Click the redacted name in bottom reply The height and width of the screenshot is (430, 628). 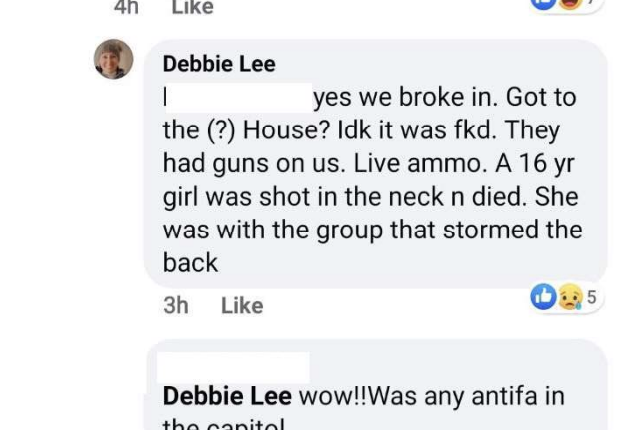coord(233,367)
